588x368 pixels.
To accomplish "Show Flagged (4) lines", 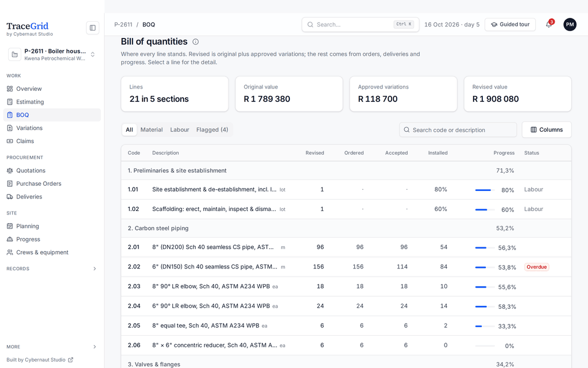I will (212, 129).
